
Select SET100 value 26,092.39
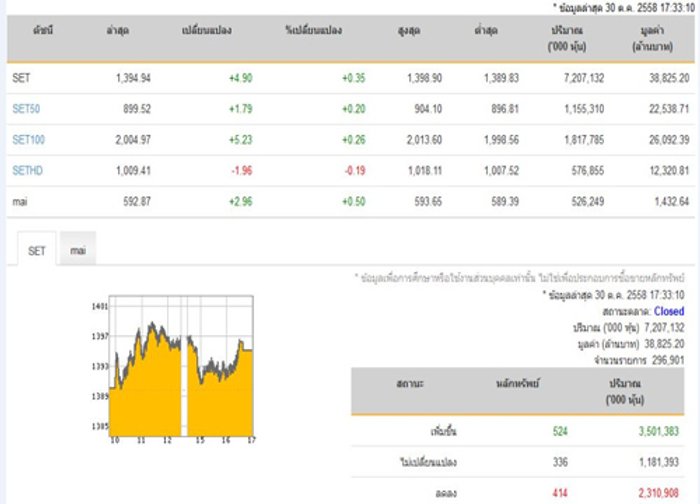(x=669, y=140)
